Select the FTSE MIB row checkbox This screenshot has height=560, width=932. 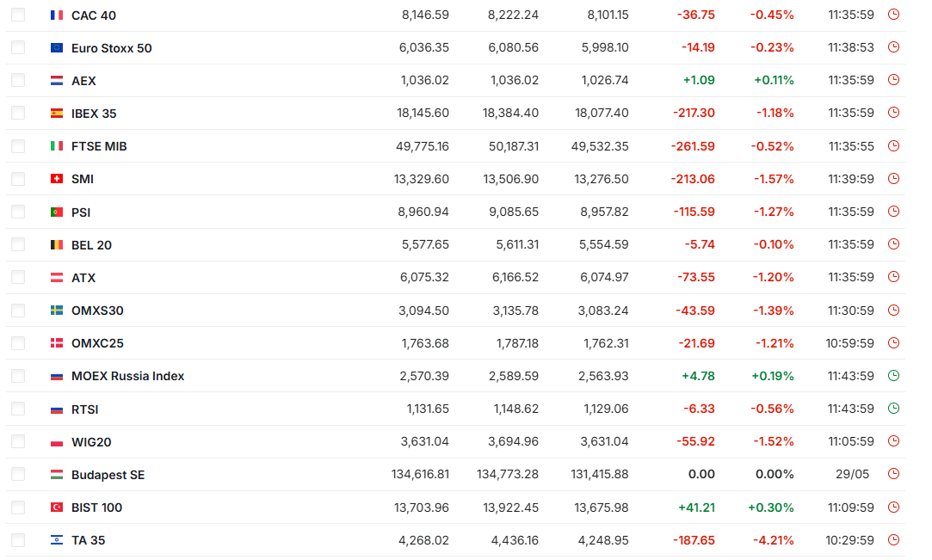(x=18, y=146)
